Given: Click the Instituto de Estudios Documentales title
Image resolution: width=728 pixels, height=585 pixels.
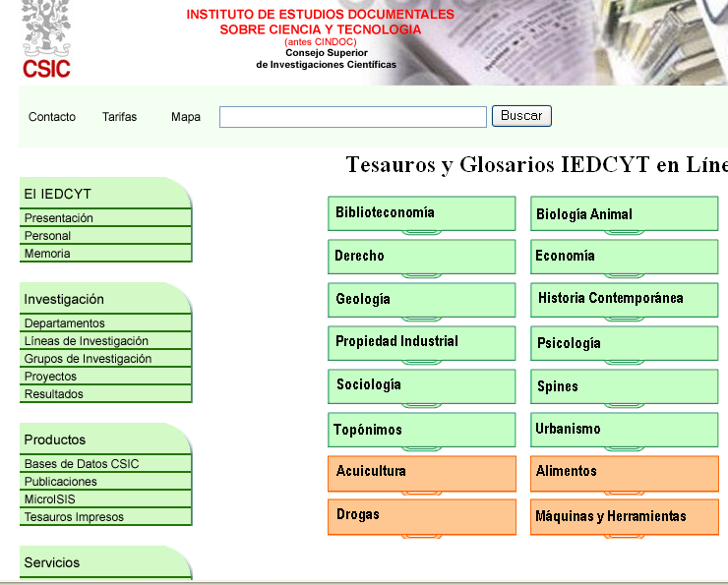Looking at the screenshot, I should click(x=321, y=22).
